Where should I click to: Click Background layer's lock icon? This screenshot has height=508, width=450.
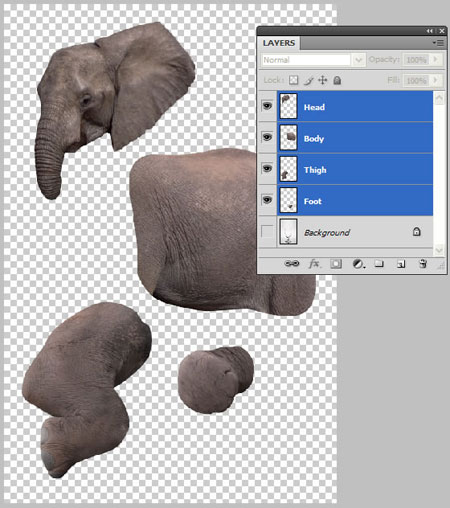[416, 232]
